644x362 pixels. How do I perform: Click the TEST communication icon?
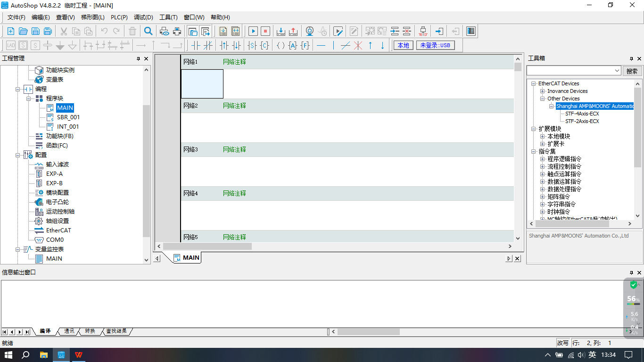click(423, 31)
